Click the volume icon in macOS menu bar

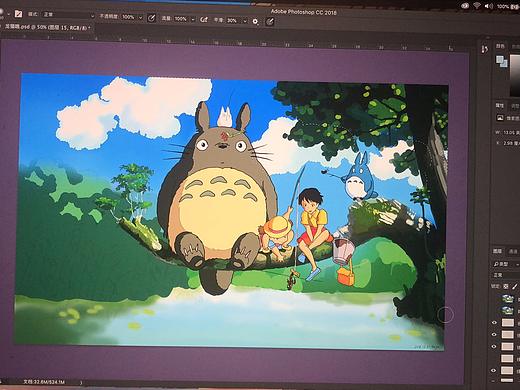coord(488,6)
